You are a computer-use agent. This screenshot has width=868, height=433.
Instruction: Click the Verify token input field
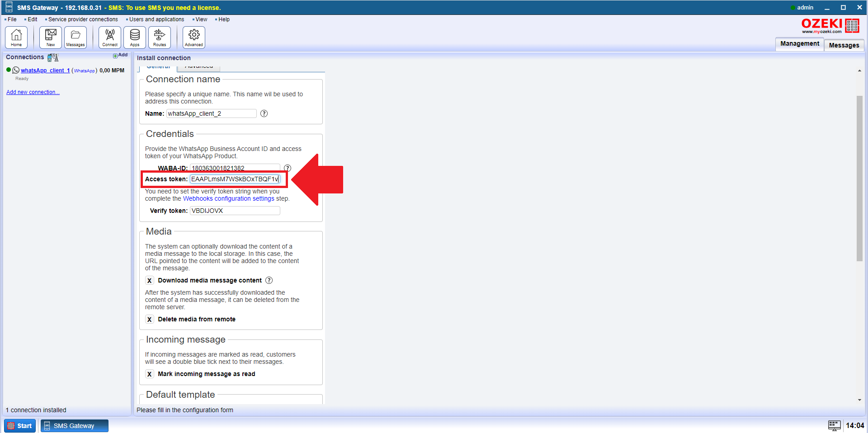click(x=235, y=211)
